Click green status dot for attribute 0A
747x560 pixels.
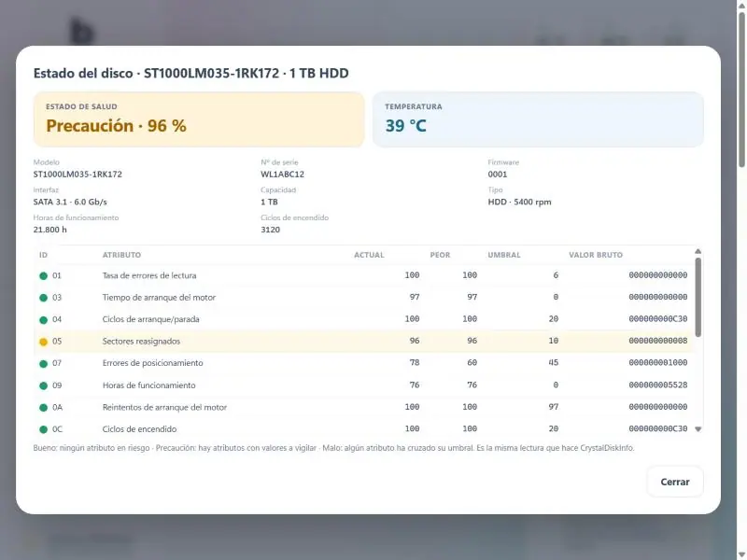pyautogui.click(x=43, y=407)
